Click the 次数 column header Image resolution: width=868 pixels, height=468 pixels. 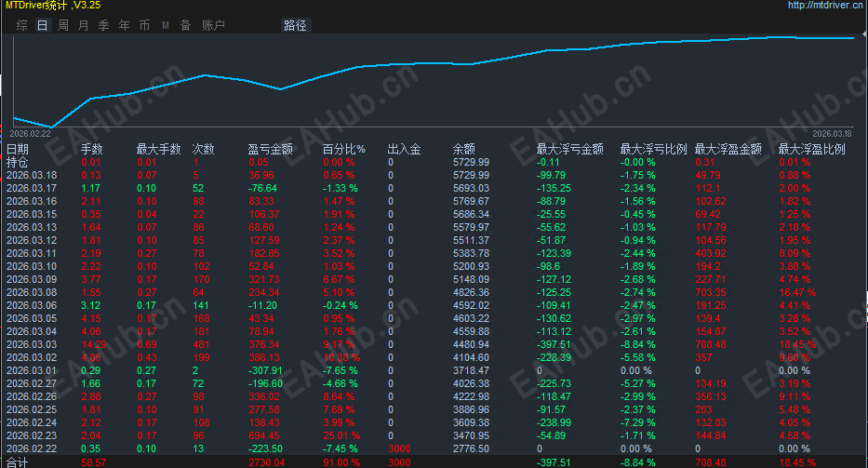(203, 149)
